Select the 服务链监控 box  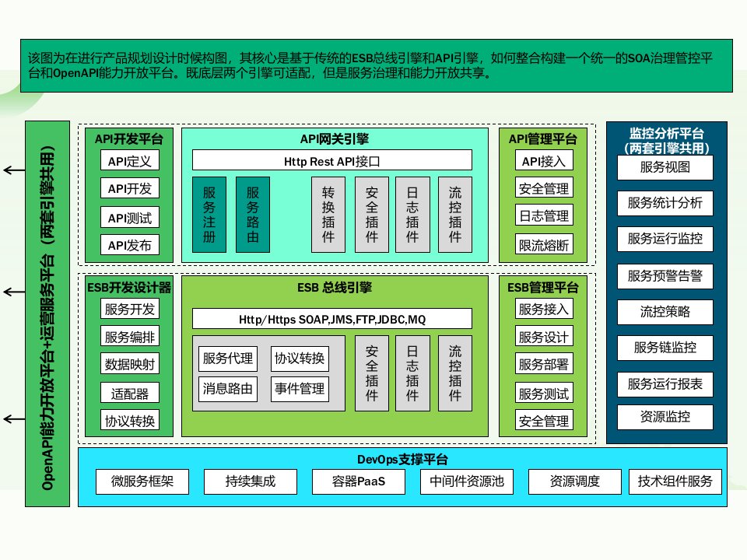tap(665, 347)
